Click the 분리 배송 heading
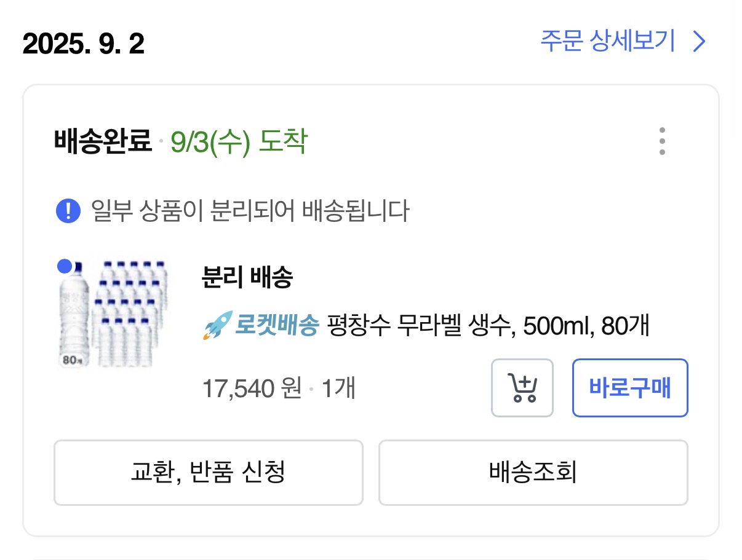This screenshot has width=742, height=560. point(247,278)
